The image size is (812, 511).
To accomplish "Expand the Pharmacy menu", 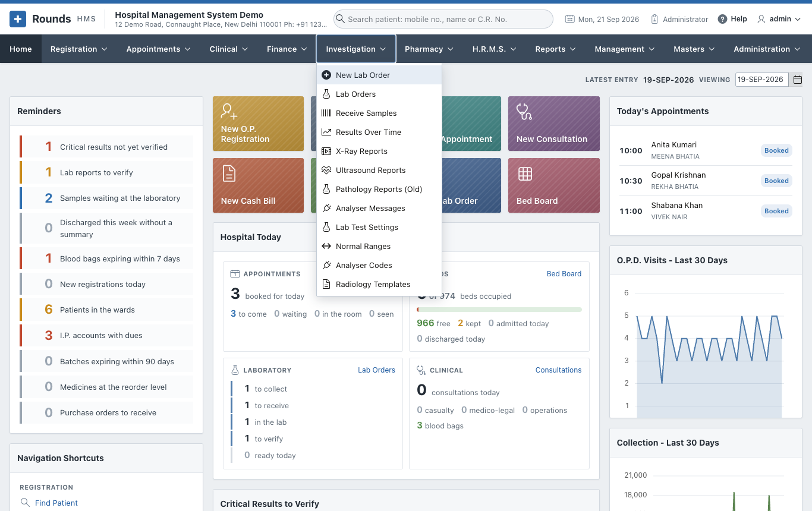I will click(x=429, y=49).
